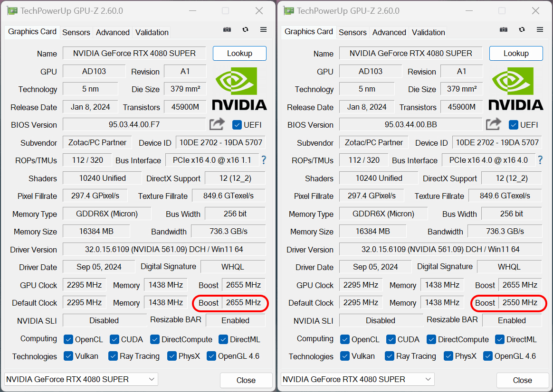
Task: Toggle the CUDA checkbox in right window
Action: 391,339
